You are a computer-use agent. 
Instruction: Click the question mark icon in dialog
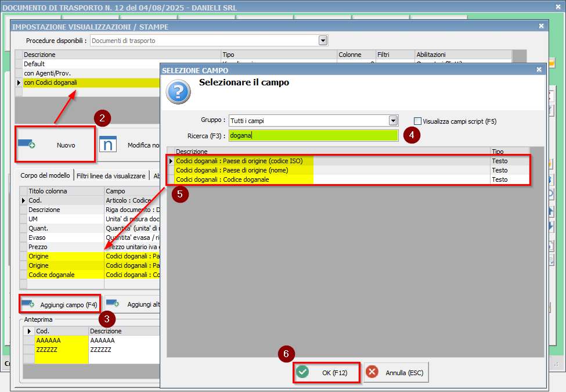(178, 92)
